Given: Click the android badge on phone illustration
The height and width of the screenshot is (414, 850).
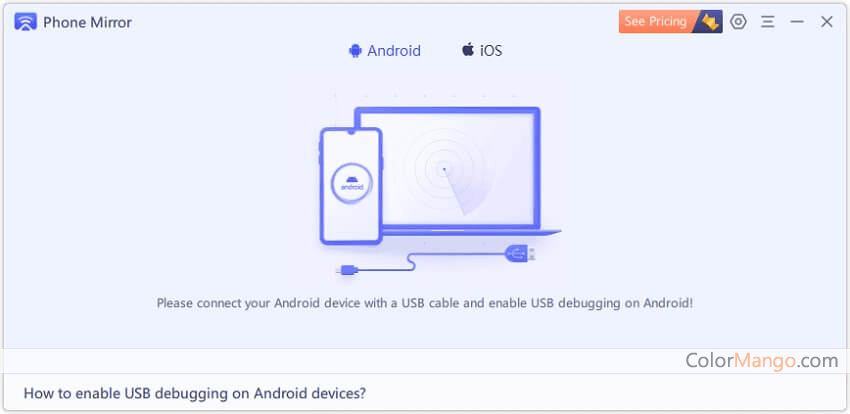Looking at the screenshot, I should tap(352, 184).
